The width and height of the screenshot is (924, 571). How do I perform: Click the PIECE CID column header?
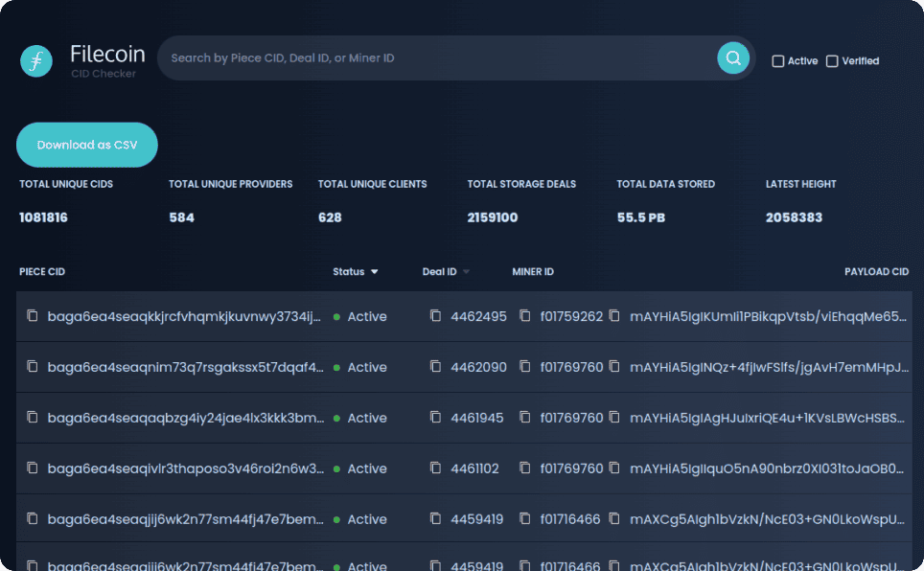(42, 272)
